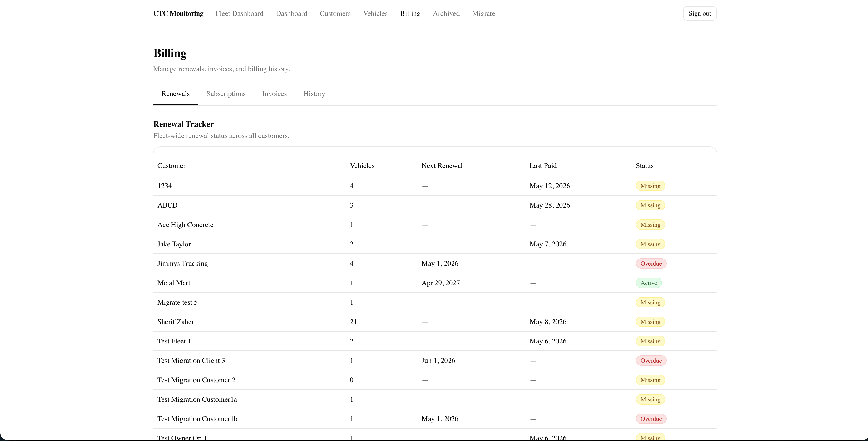868x441 pixels.
Task: Open the History tab
Action: (314, 94)
